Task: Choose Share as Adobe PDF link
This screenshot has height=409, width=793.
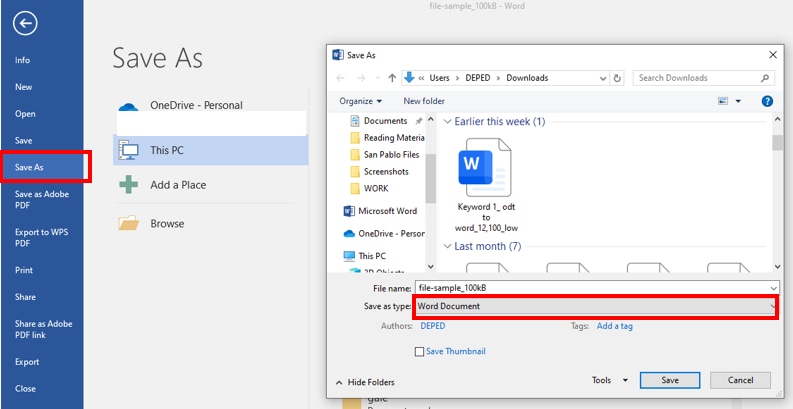Action: coord(43,329)
